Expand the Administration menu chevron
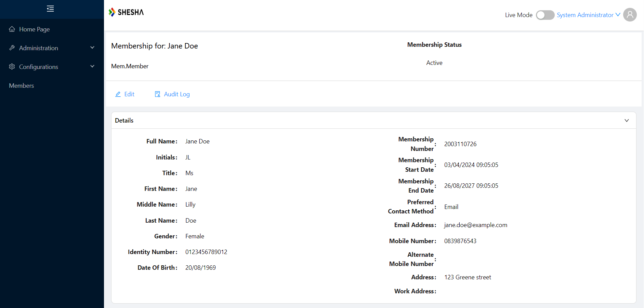The height and width of the screenshot is (308, 644). tap(92, 48)
